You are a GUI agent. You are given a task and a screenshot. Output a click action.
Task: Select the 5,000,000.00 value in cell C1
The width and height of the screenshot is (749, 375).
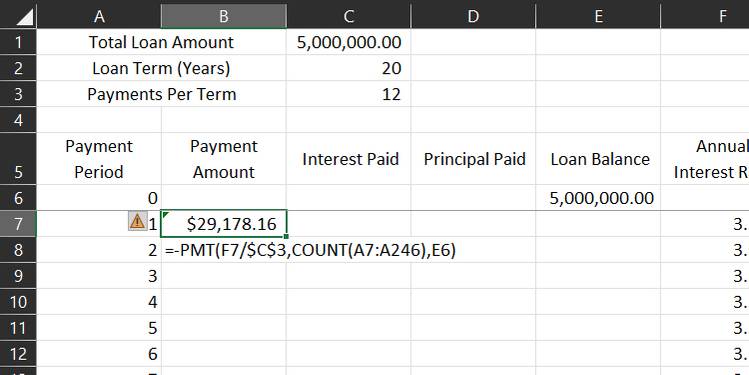[349, 42]
